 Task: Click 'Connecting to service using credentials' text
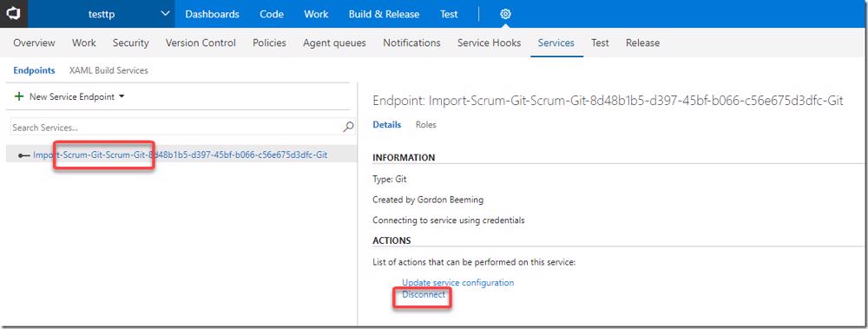tap(449, 220)
